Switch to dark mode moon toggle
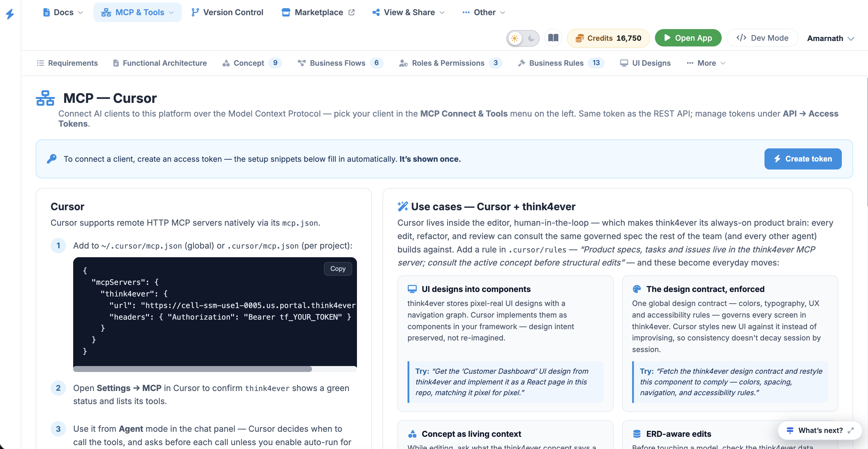The height and width of the screenshot is (449, 868). click(531, 38)
